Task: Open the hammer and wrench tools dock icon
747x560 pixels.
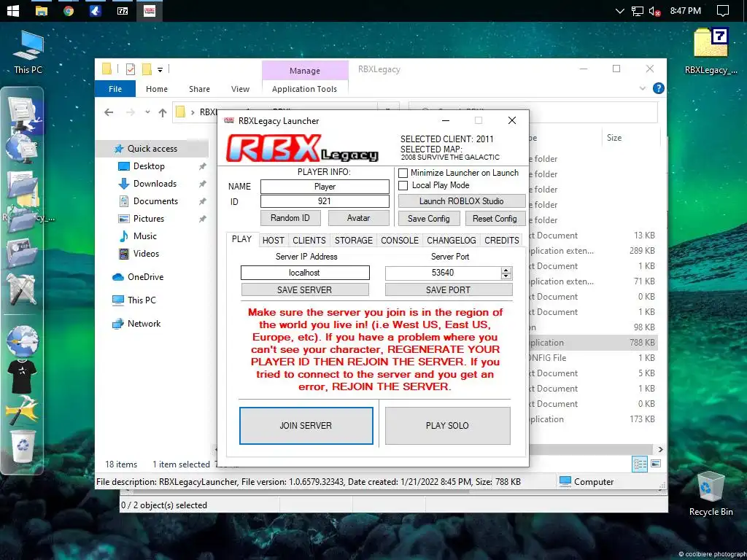Action: [21, 289]
